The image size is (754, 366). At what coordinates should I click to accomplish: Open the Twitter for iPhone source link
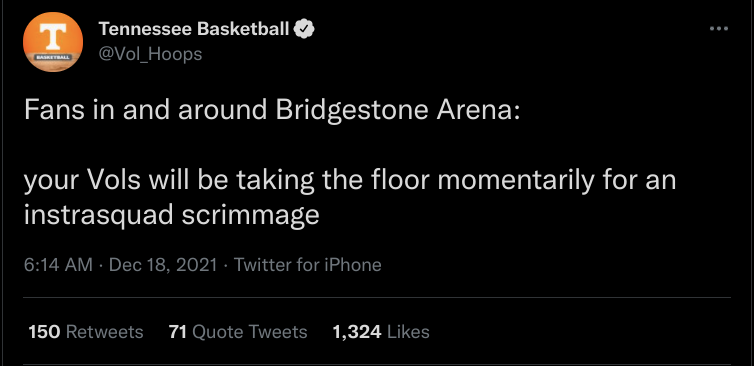[308, 265]
